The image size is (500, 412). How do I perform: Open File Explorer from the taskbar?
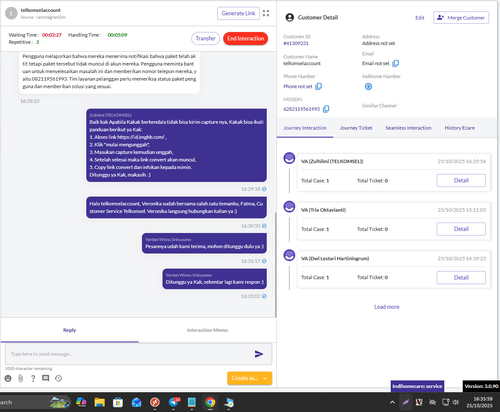pyautogui.click(x=99, y=402)
